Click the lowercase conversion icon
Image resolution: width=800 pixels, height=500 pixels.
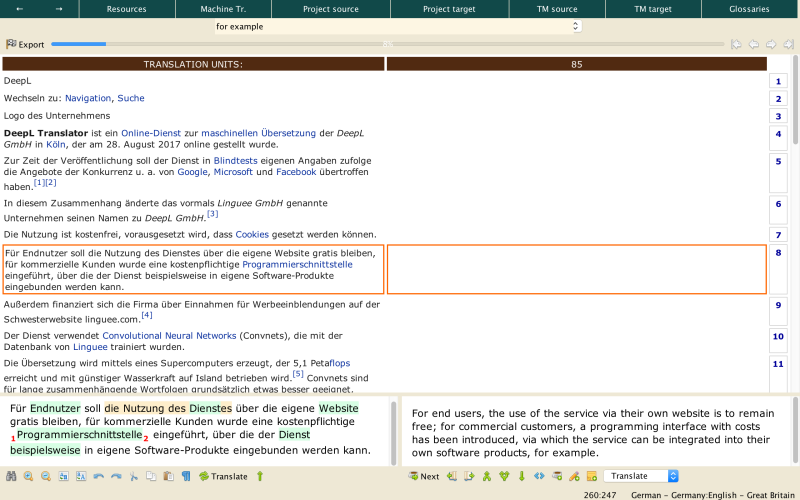coord(64,476)
